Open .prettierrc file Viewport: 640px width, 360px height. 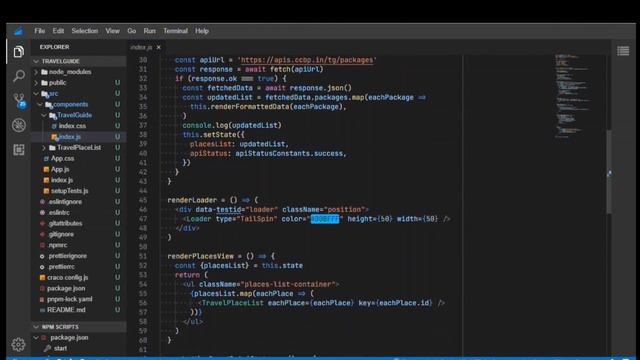tap(79, 267)
